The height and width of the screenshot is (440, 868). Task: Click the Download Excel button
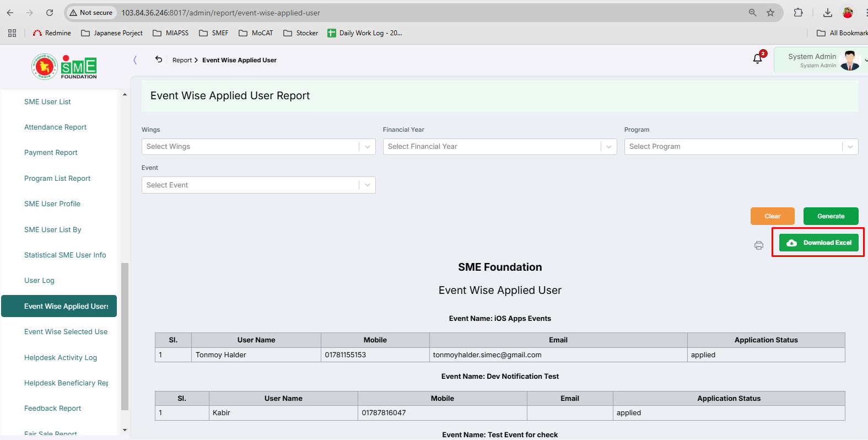tap(819, 243)
